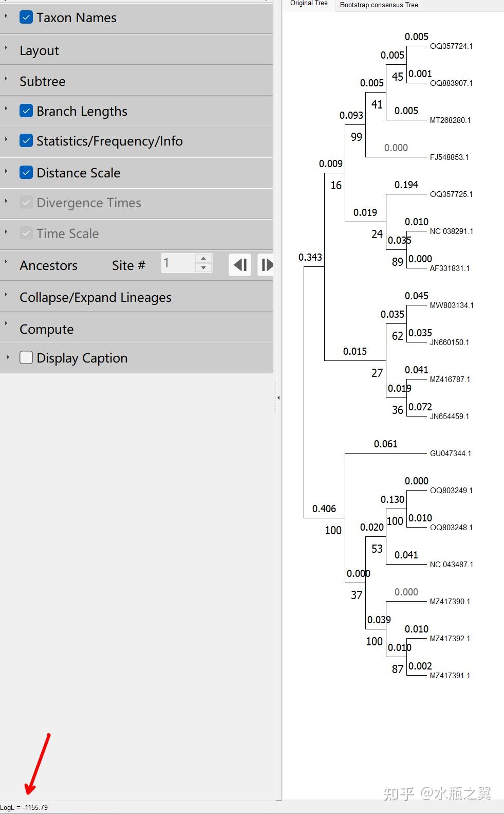Expand the Time Scale section arrow
This screenshot has height=814, width=504.
(6, 232)
